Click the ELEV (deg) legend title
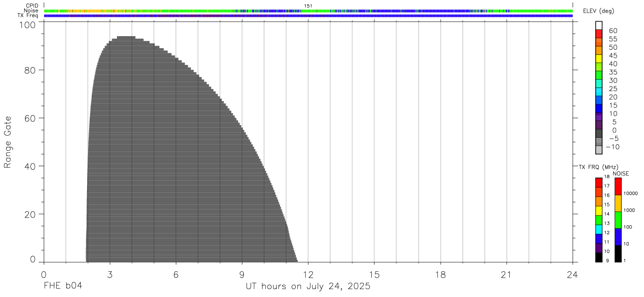Viewport: 644px width, 297px height. (x=598, y=12)
